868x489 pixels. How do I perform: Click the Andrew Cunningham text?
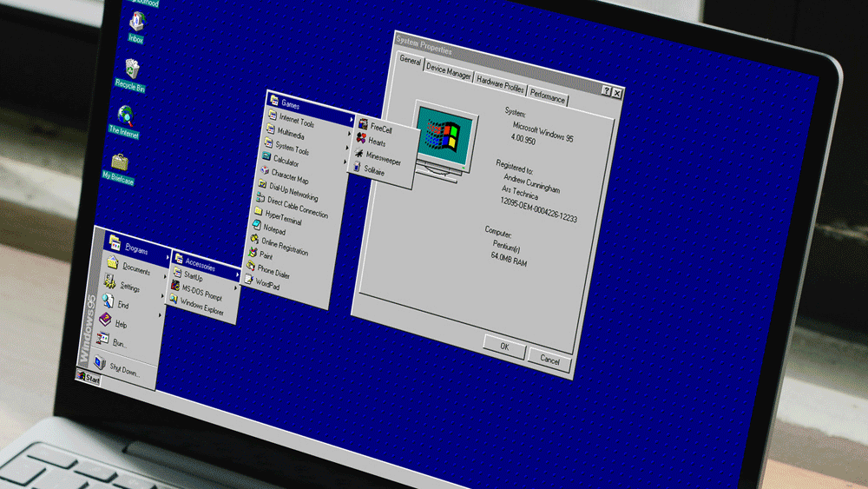tap(531, 184)
